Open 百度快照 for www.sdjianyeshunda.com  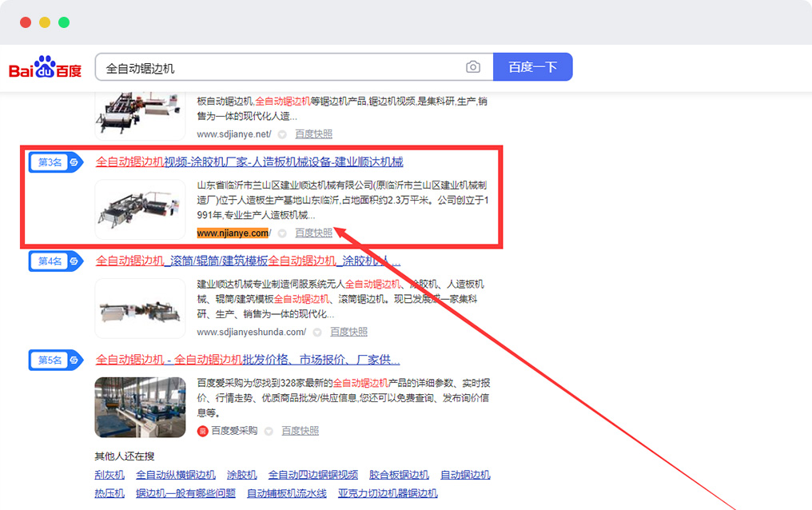click(x=349, y=332)
